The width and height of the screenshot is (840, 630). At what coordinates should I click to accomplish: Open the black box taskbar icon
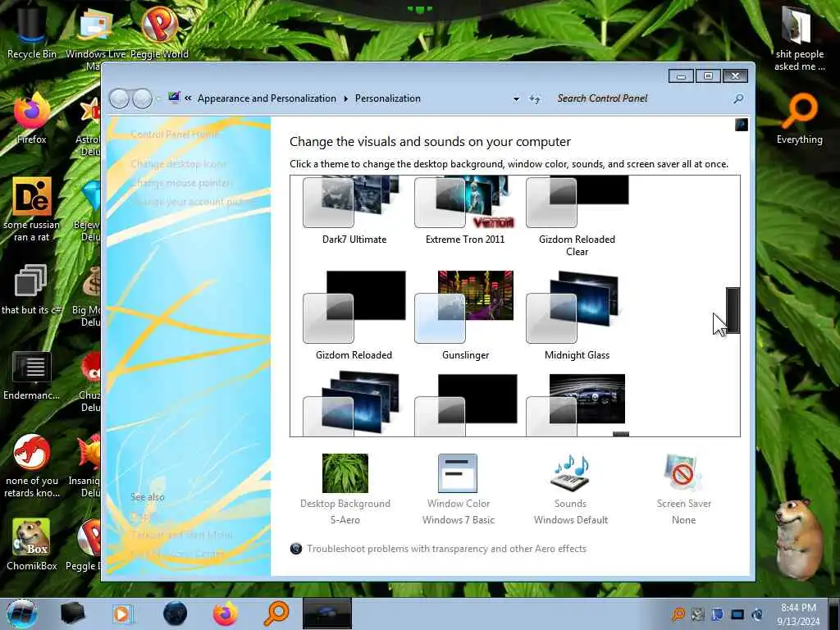(73, 614)
